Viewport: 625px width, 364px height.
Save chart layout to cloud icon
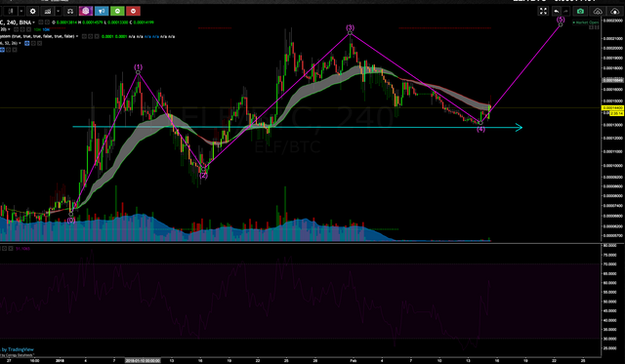[614, 11]
